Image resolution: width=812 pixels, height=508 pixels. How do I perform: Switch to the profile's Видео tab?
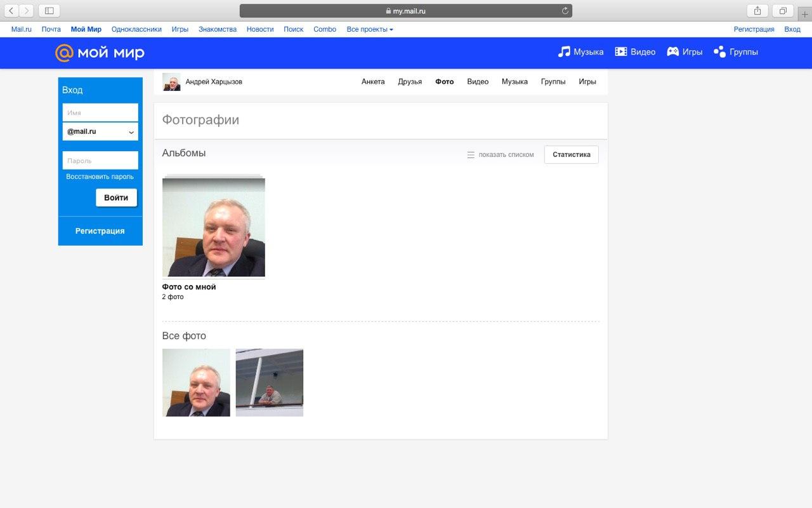[x=478, y=82]
